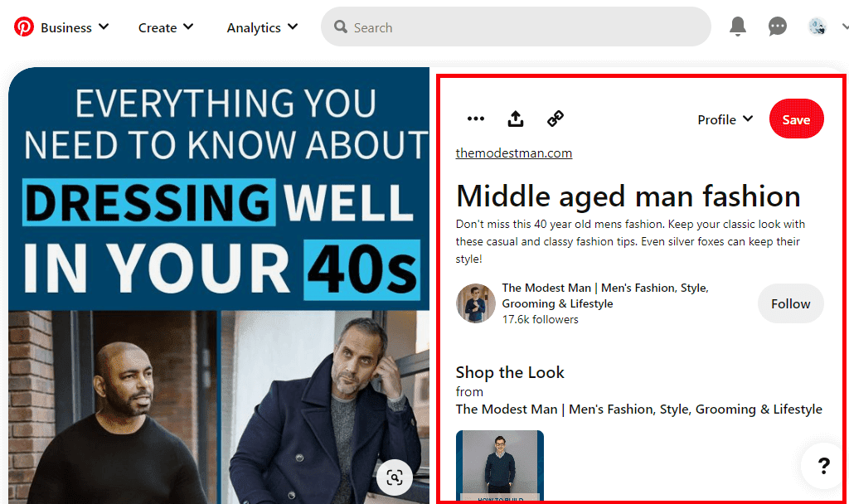Open themodestman.com source link
The image size is (849, 504).
514,153
